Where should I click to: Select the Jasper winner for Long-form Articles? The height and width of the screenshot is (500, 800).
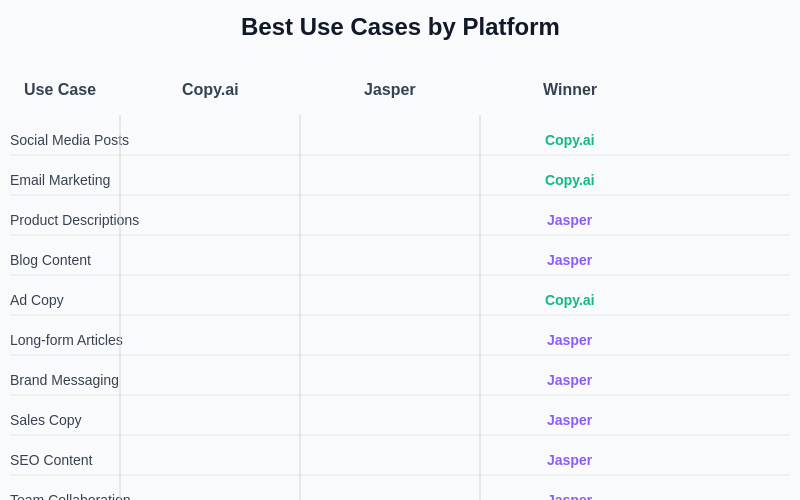pyautogui.click(x=569, y=340)
